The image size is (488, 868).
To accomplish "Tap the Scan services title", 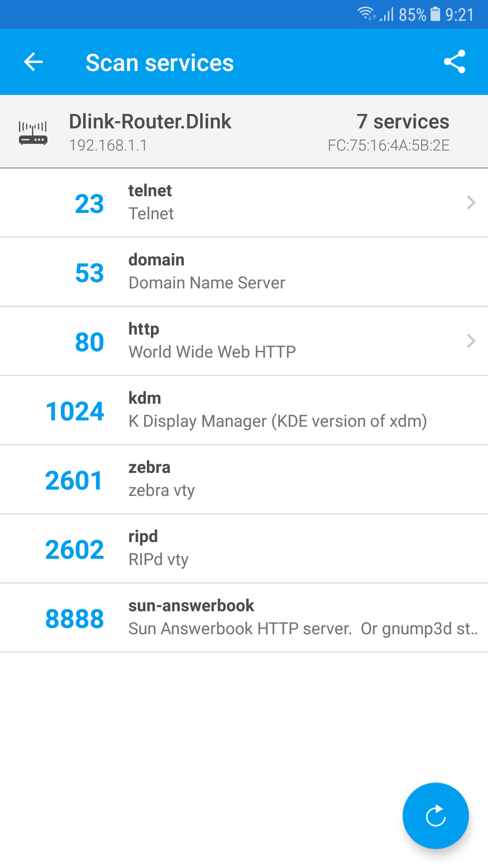I will click(x=160, y=63).
